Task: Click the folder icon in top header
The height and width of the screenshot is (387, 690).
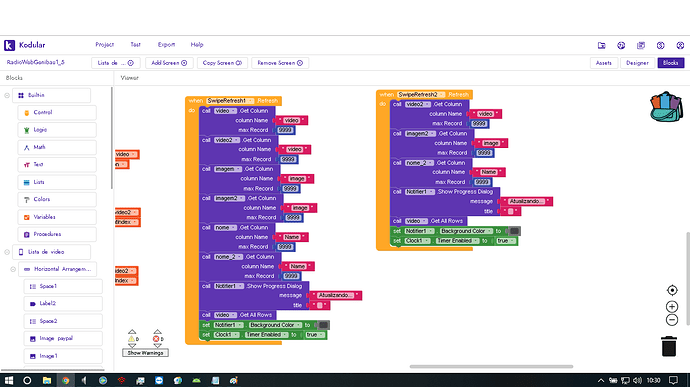Action: 602,45
